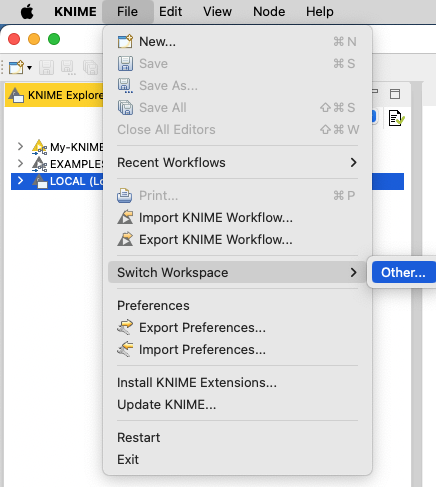Screen dimensions: 436x487
Task: Click Close All Editors entry
Action: point(237,130)
